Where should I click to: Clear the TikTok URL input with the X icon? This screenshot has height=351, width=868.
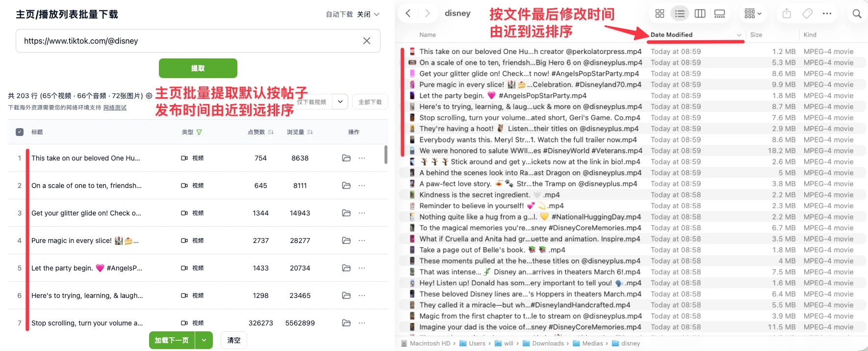[366, 41]
